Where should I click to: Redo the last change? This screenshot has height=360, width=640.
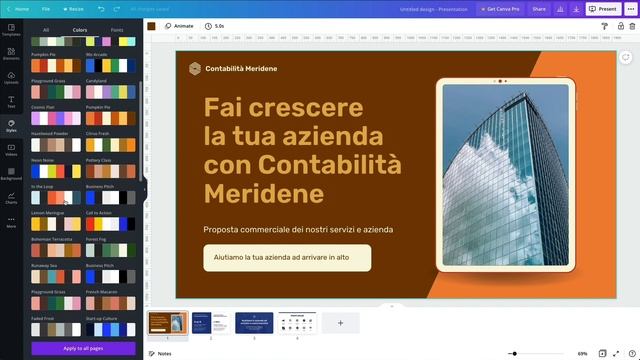pyautogui.click(x=117, y=9)
